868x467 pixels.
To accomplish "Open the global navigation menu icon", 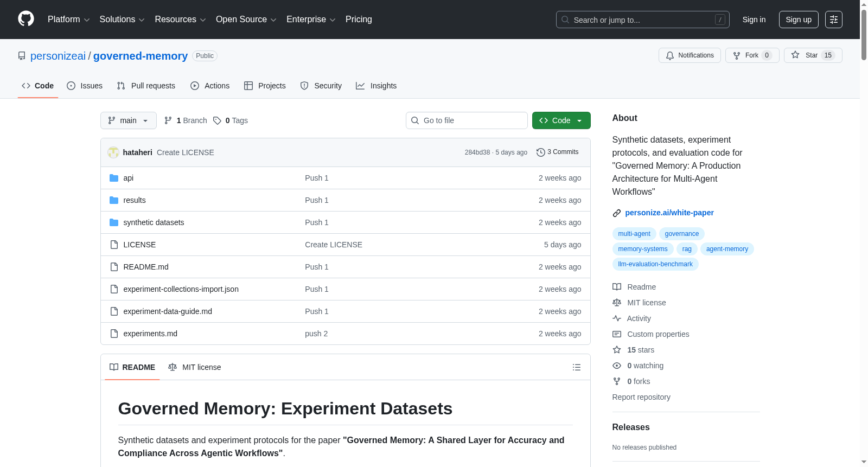I will 834,20.
